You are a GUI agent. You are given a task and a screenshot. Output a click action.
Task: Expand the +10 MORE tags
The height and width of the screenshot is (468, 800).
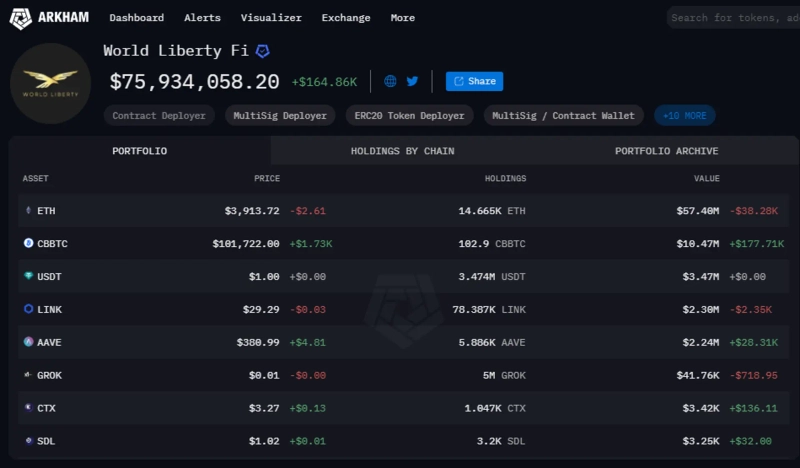pyautogui.click(x=684, y=116)
